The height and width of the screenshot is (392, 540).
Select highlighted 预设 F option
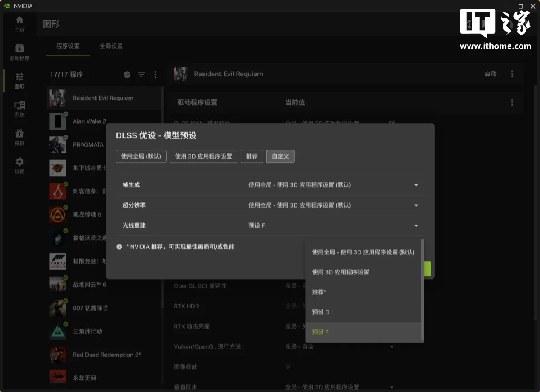tap(363, 332)
